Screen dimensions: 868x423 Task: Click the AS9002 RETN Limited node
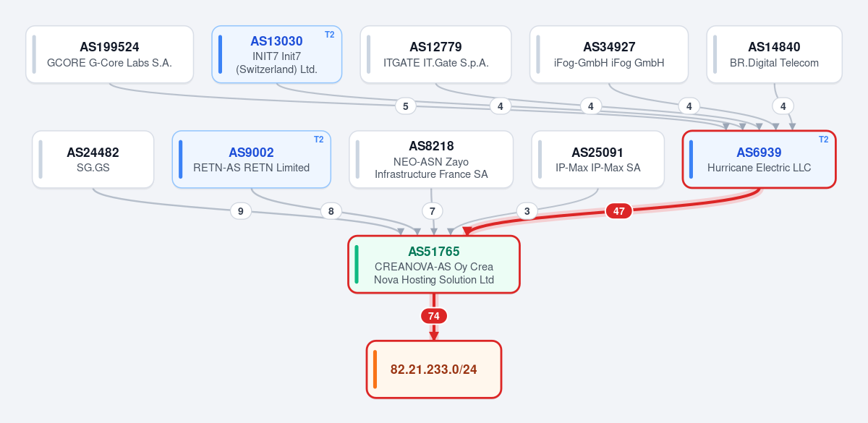pyautogui.click(x=251, y=159)
